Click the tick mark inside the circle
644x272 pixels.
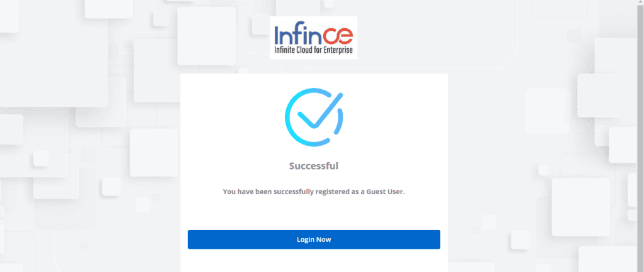(x=319, y=109)
